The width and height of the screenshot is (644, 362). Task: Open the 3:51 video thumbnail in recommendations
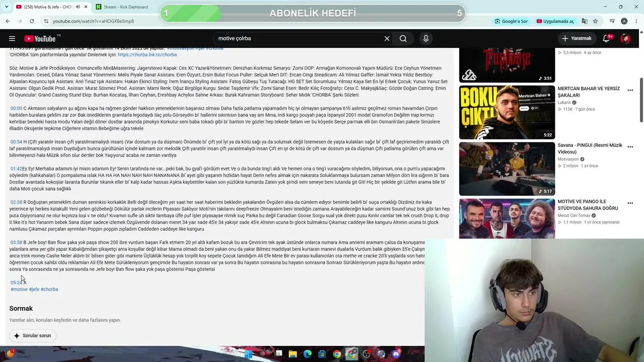click(507, 65)
